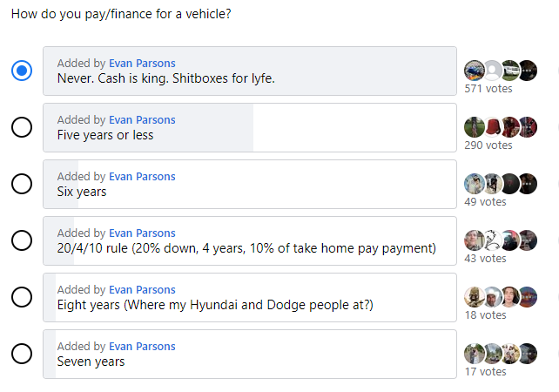Viewport: 559px width, 392px height.
Task: Click first voter avatar beside 49 votes
Action: [x=474, y=184]
